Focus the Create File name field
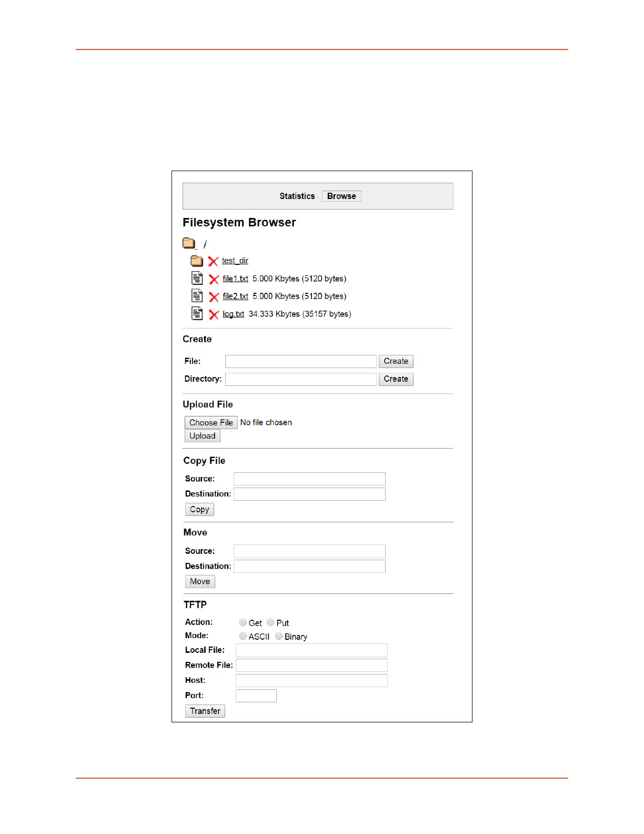 (x=301, y=361)
